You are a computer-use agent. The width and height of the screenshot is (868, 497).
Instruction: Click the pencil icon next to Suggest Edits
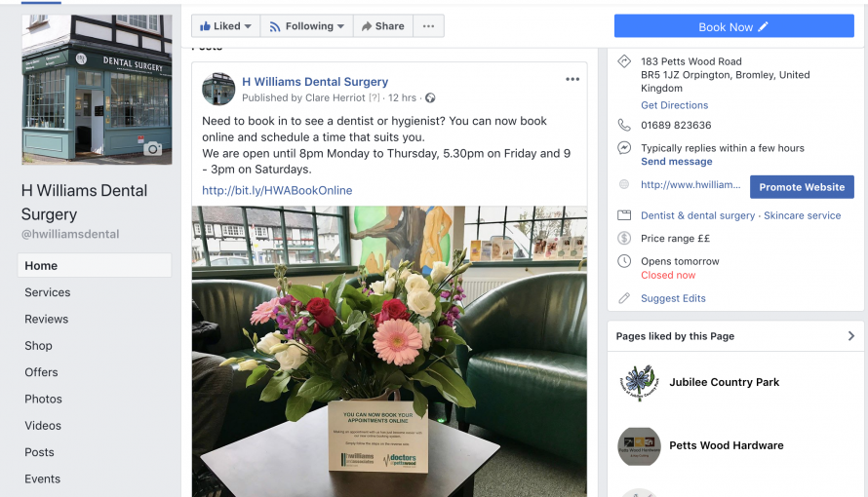[624, 298]
